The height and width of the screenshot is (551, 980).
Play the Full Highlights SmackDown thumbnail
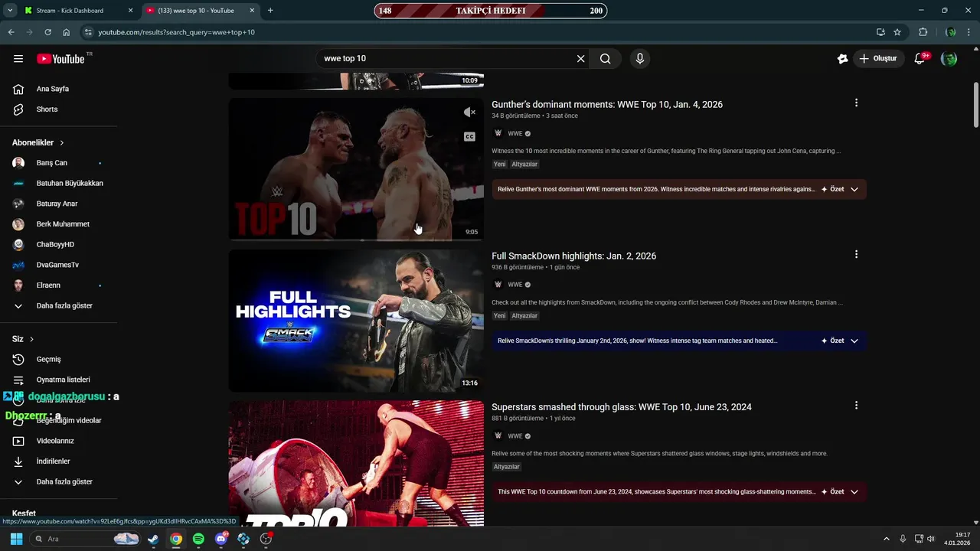click(x=356, y=321)
